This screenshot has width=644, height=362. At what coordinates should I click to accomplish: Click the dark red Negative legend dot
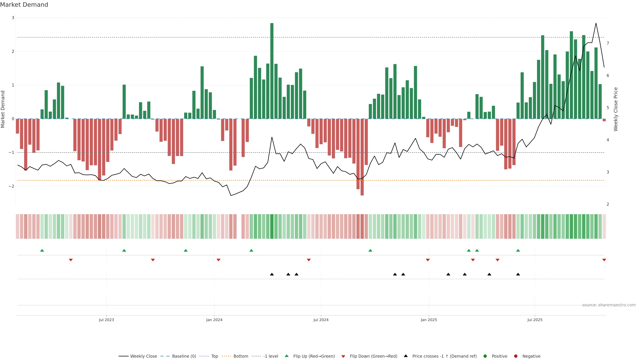pyautogui.click(x=516, y=356)
